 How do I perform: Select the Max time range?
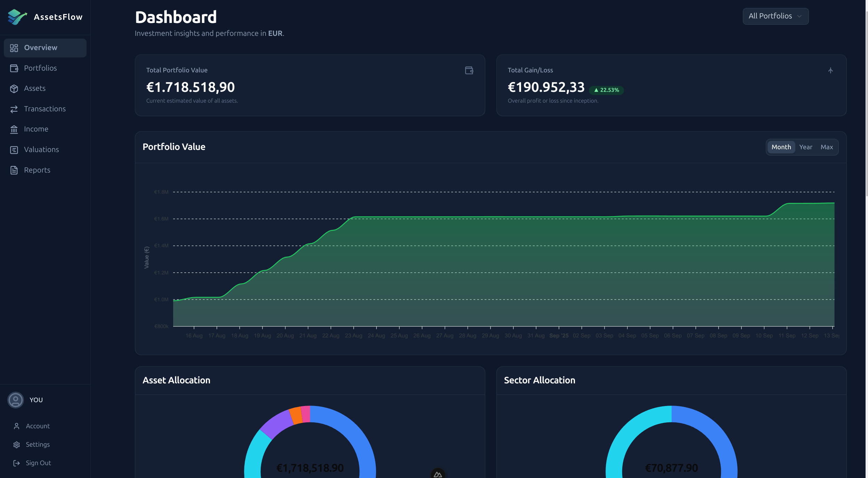coord(827,147)
